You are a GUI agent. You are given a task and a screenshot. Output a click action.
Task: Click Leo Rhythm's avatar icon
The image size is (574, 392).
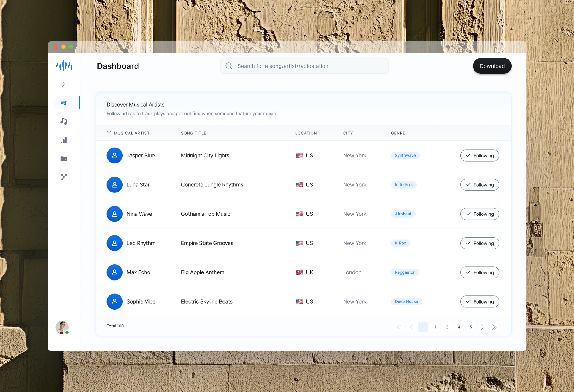[x=115, y=243]
